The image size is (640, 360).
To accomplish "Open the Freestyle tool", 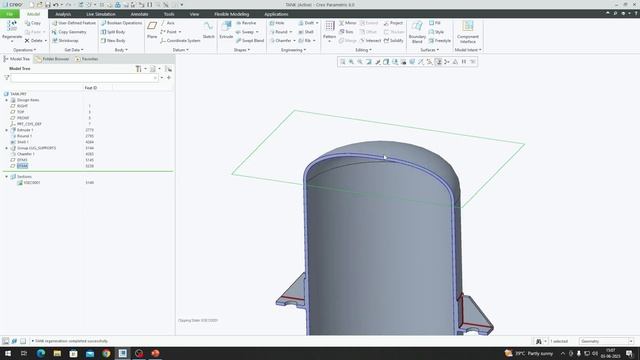I will (x=440, y=41).
